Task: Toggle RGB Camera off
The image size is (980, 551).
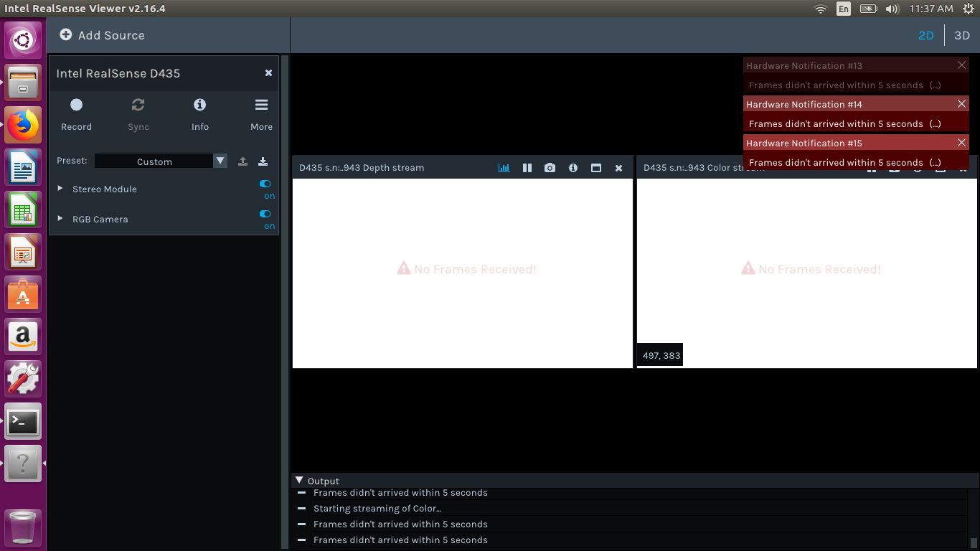Action: pos(265,215)
